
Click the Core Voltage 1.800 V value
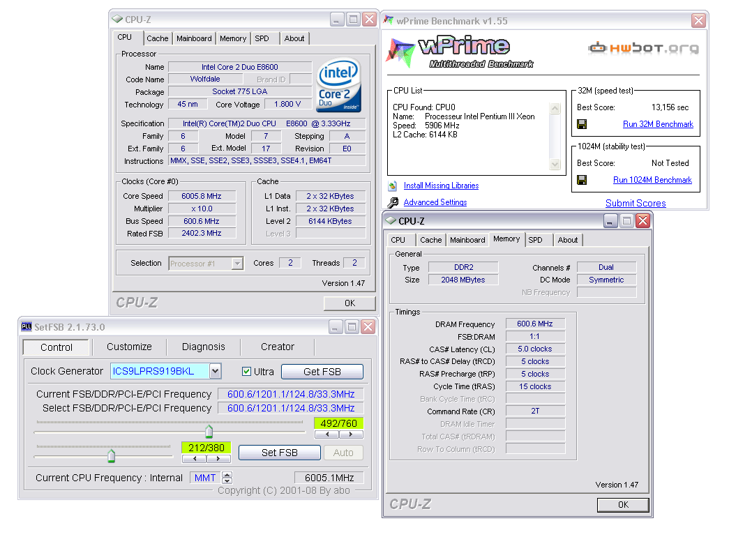click(287, 104)
